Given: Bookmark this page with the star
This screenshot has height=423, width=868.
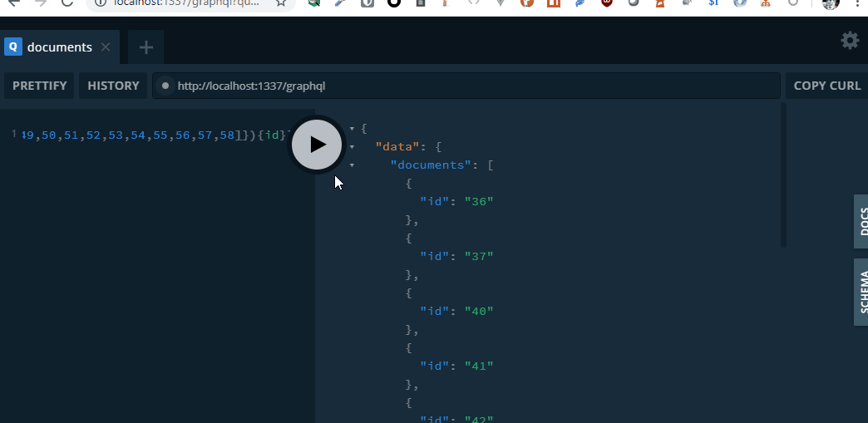Looking at the screenshot, I should (281, 2).
